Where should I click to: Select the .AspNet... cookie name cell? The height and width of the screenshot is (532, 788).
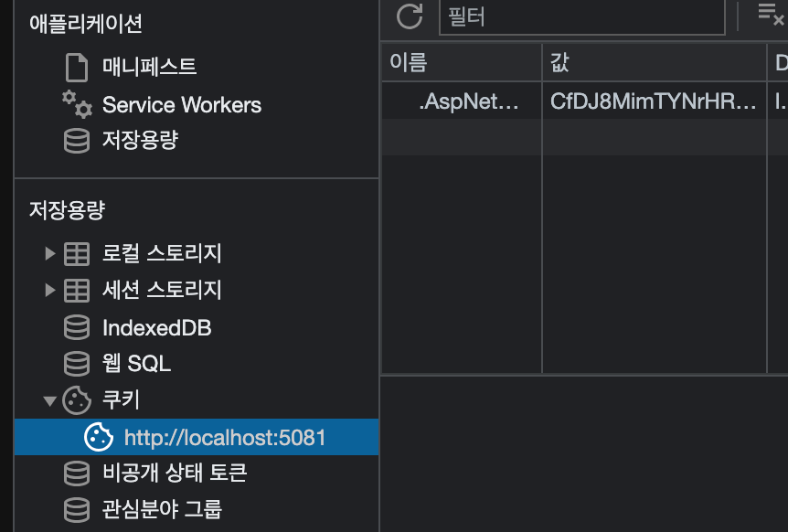(x=462, y=101)
